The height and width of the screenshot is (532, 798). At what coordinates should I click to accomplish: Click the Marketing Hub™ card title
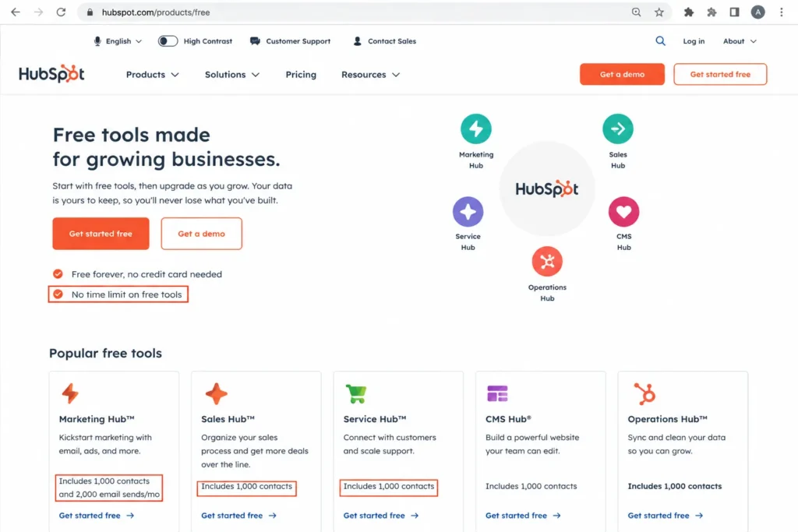point(97,419)
